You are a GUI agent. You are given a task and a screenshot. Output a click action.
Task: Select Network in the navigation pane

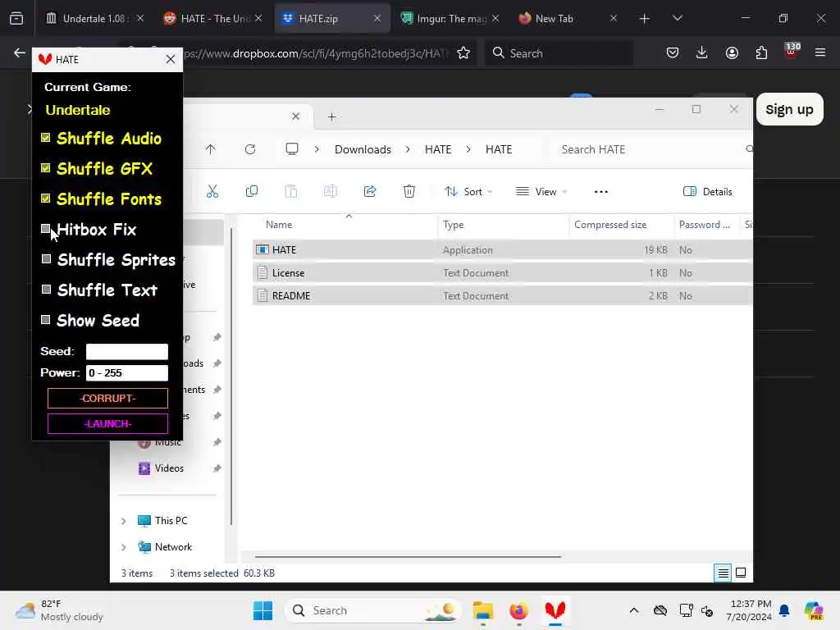[x=173, y=547]
